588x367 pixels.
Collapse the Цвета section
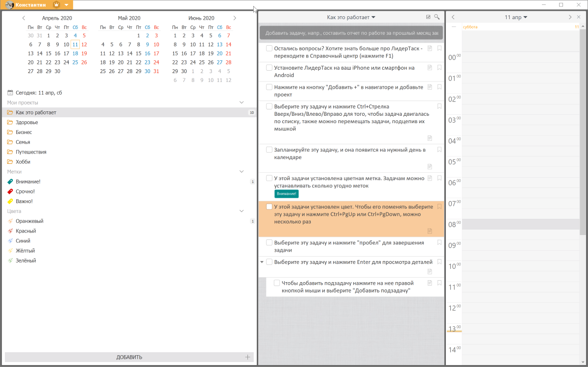241,211
